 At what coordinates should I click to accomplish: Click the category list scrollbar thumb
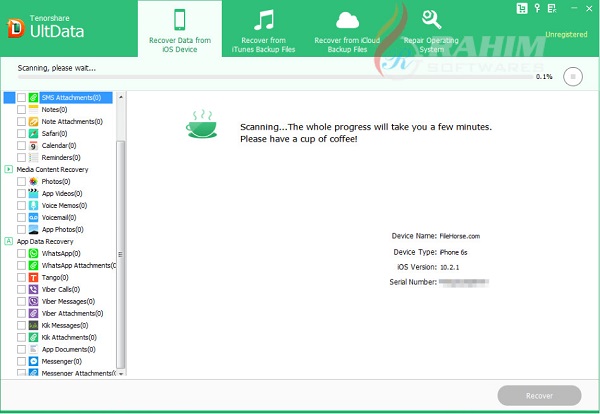[x=121, y=254]
